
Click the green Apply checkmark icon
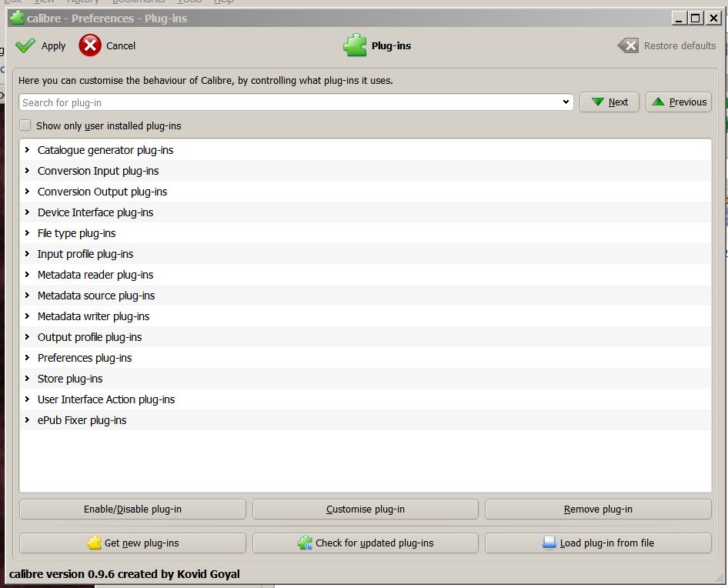(x=25, y=45)
